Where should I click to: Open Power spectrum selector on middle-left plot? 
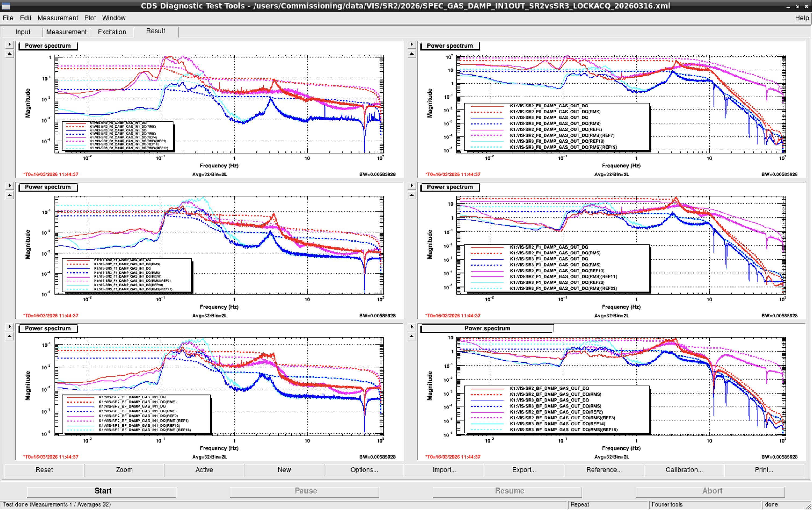(x=48, y=187)
